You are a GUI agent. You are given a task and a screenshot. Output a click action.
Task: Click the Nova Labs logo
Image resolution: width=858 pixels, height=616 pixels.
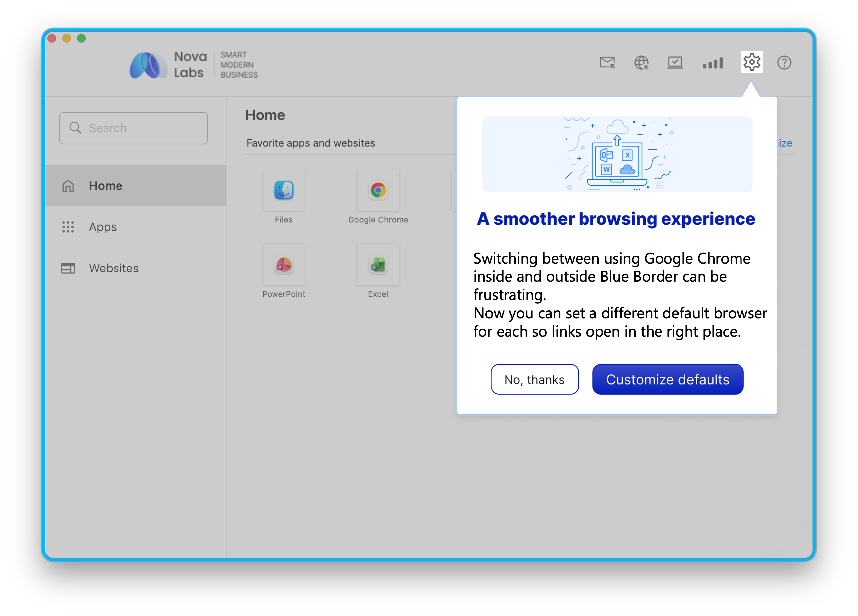[x=193, y=65]
